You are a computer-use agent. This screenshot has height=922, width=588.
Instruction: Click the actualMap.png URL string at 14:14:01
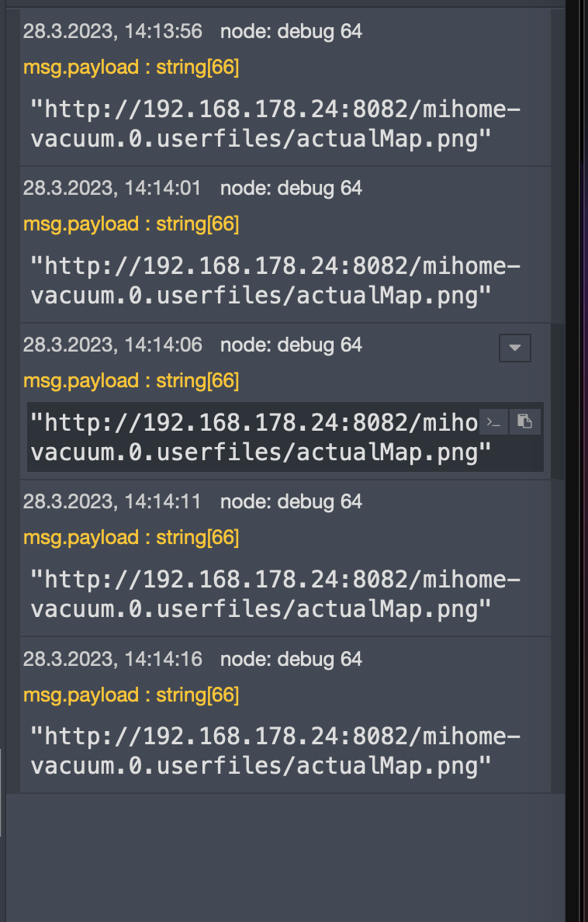[x=275, y=281]
